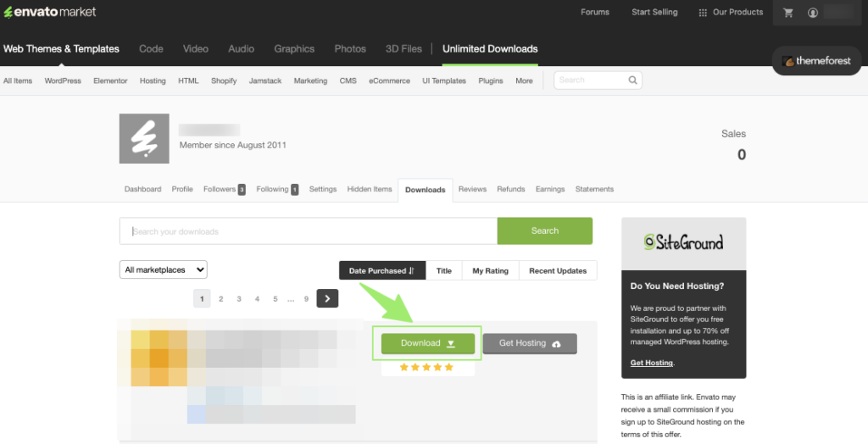Viewport: 868px width, 444px height.
Task: Open Unlimited Downloads
Action: tap(490, 48)
